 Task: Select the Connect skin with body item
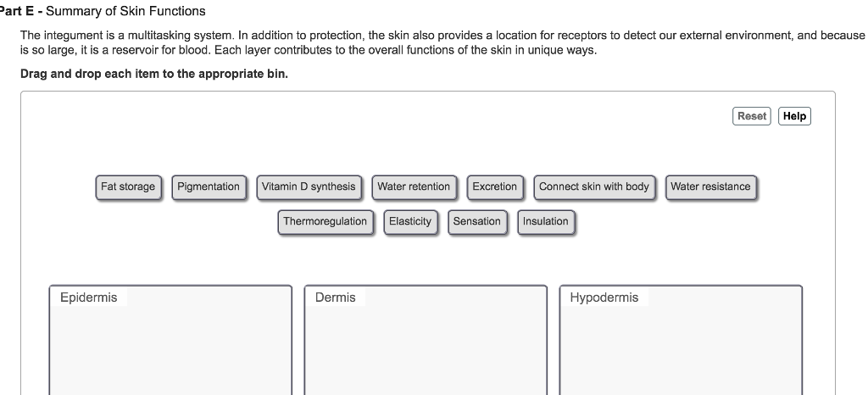click(x=594, y=186)
